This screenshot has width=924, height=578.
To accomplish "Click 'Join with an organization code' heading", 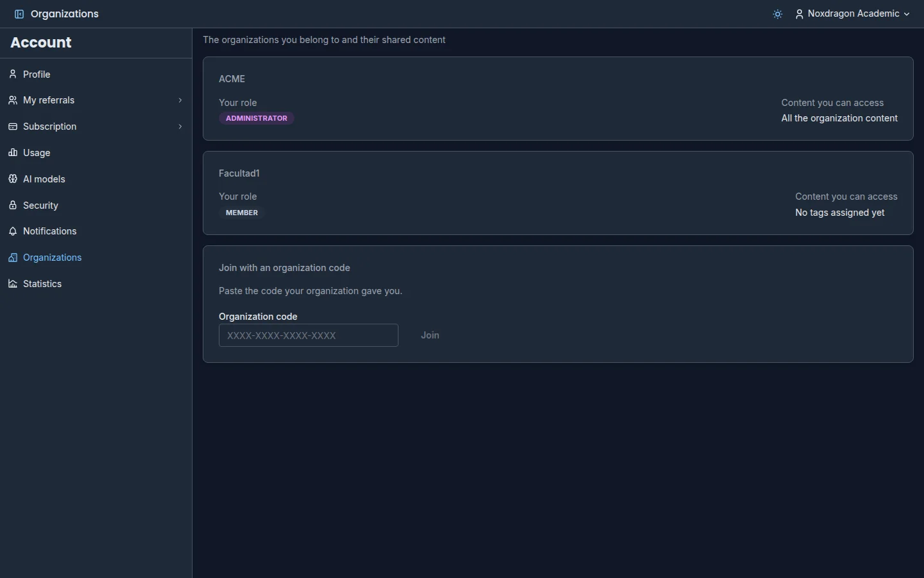I will 284,268.
